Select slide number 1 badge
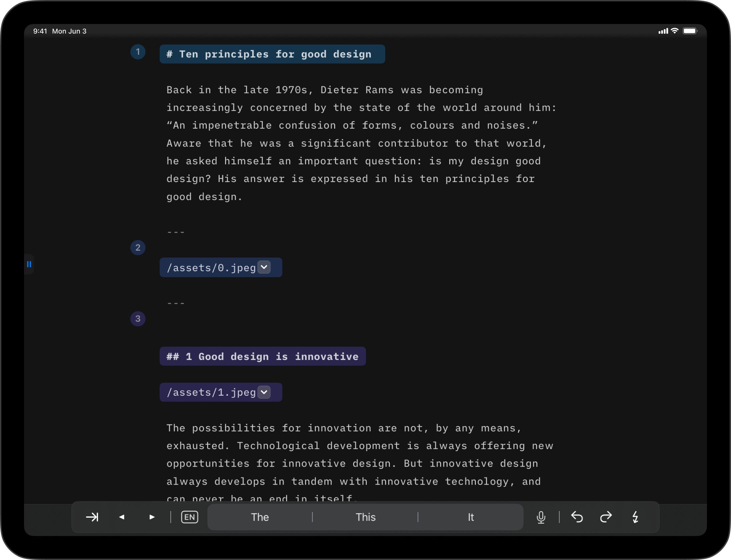Viewport: 731px width, 560px height. pyautogui.click(x=138, y=52)
